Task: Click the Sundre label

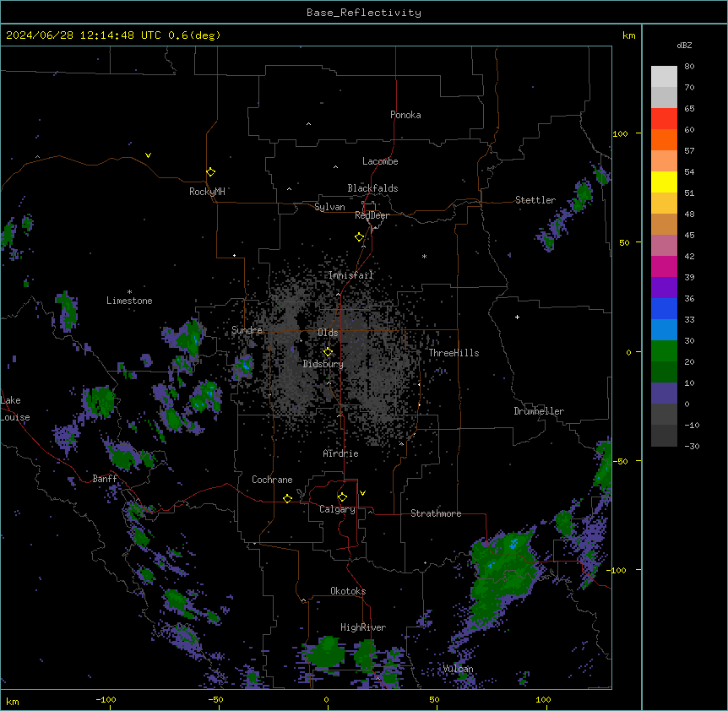Action: pos(247,330)
